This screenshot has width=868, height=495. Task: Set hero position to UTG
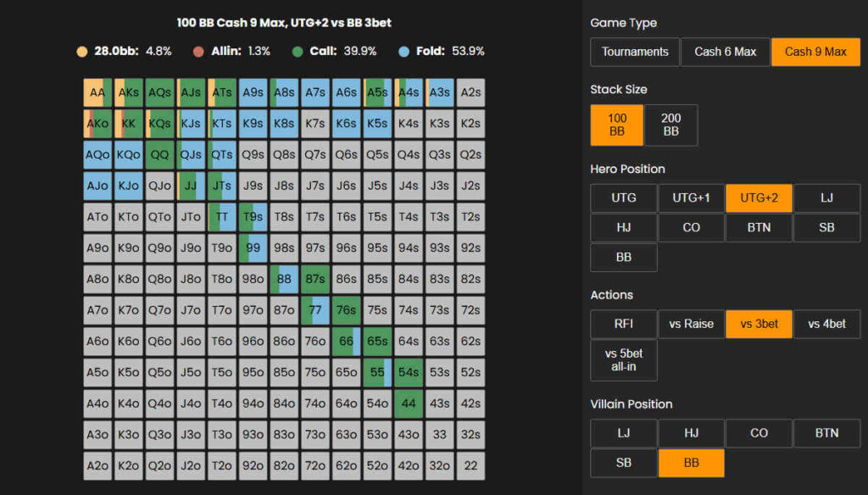coord(624,198)
